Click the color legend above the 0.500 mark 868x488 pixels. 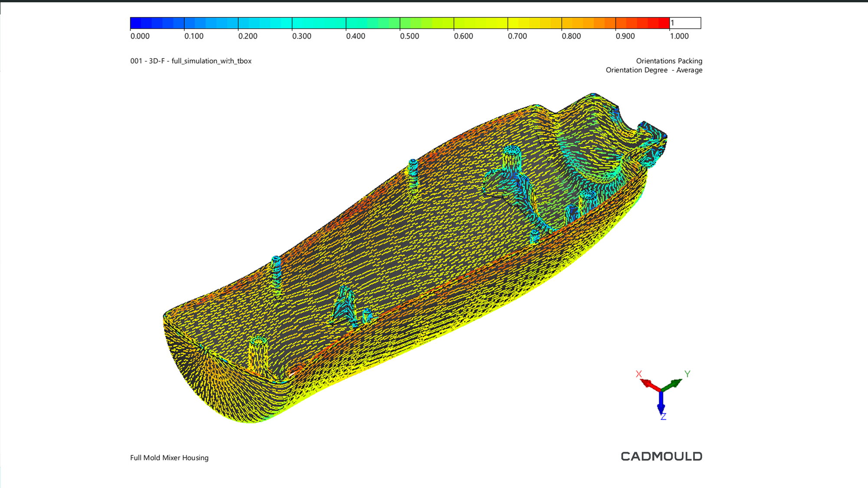point(400,23)
